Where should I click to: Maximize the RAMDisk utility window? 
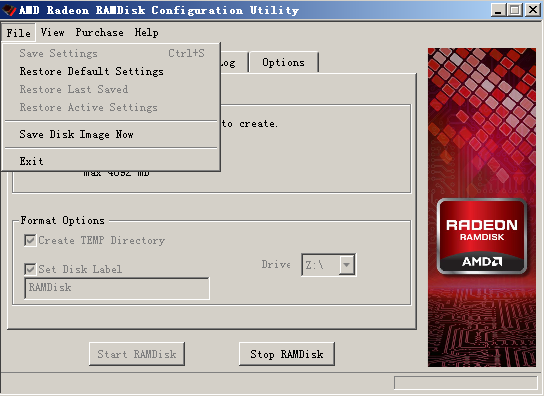515,10
